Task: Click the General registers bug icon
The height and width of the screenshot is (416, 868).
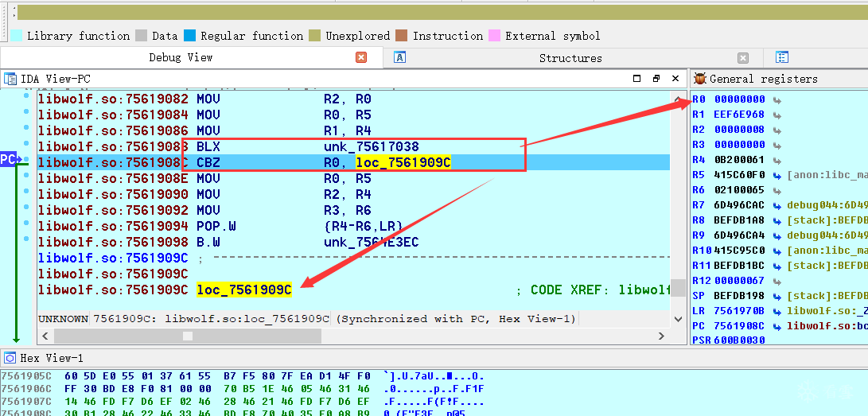Action: pyautogui.click(x=699, y=79)
